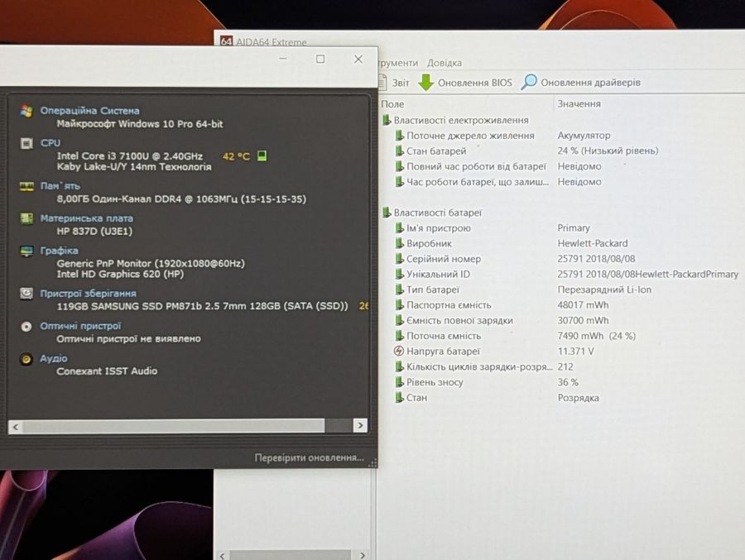This screenshot has height=560, width=745.
Task: Click the icon beside Паспортна ємність row
Action: click(400, 305)
